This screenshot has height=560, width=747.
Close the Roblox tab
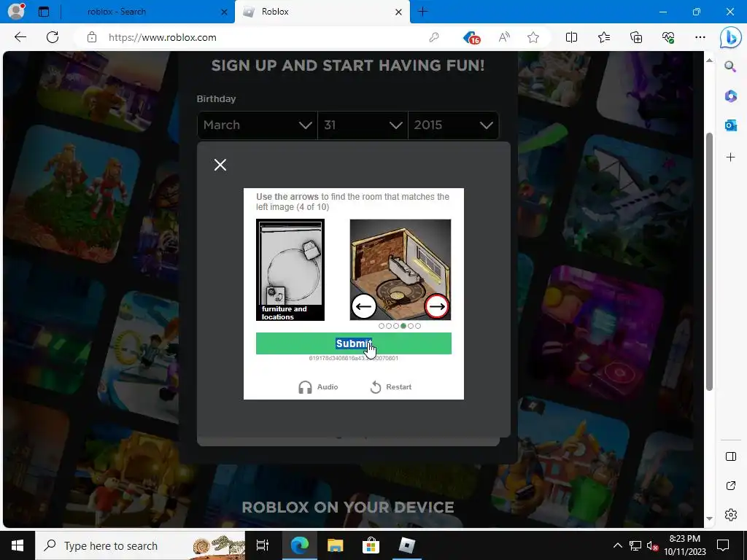tap(399, 12)
